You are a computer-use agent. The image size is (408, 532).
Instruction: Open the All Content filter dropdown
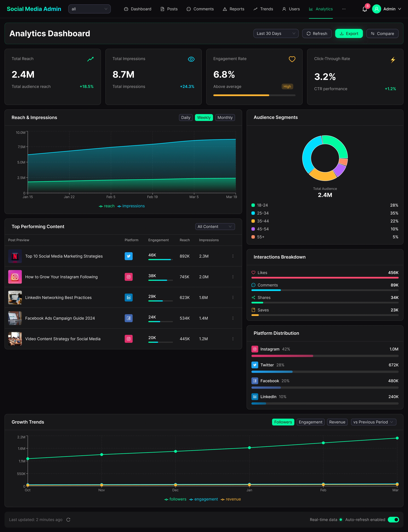[215, 226]
